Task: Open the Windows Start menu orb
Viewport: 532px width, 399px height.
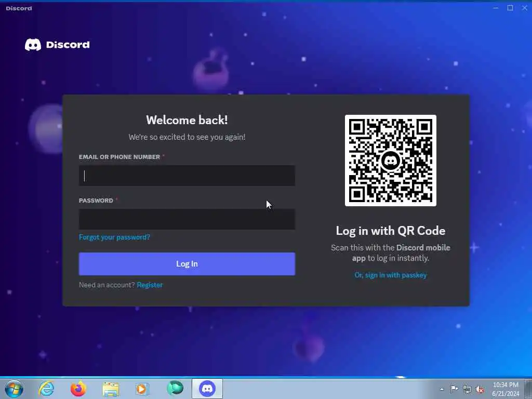Action: click(14, 389)
